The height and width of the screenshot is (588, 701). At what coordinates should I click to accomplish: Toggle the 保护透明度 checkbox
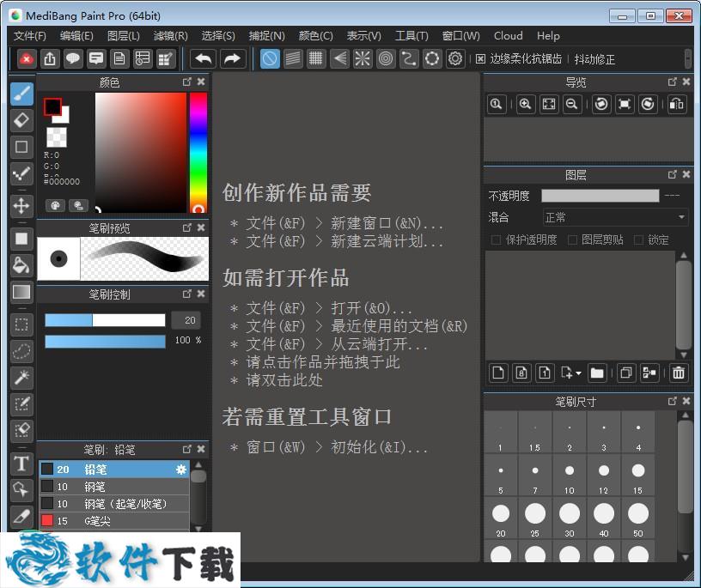(496, 240)
